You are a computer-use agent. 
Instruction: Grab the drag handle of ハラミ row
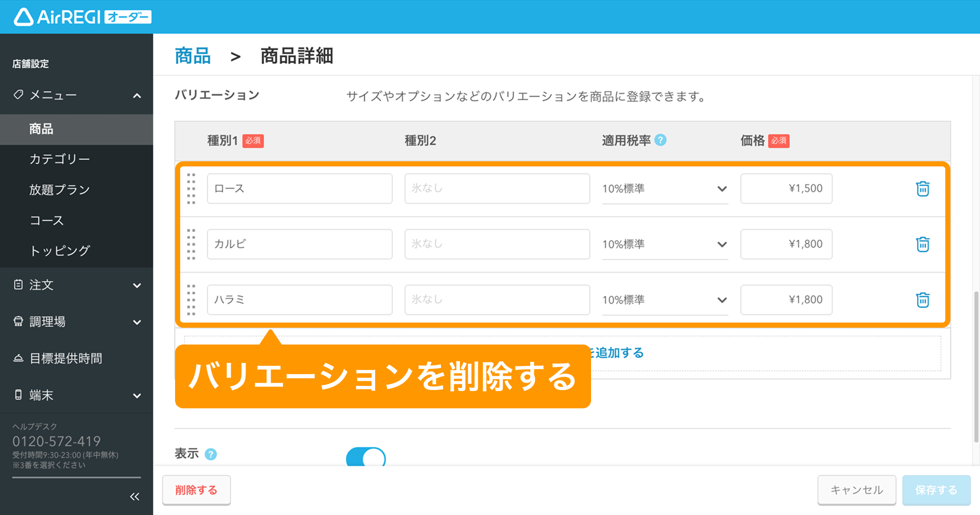click(191, 300)
